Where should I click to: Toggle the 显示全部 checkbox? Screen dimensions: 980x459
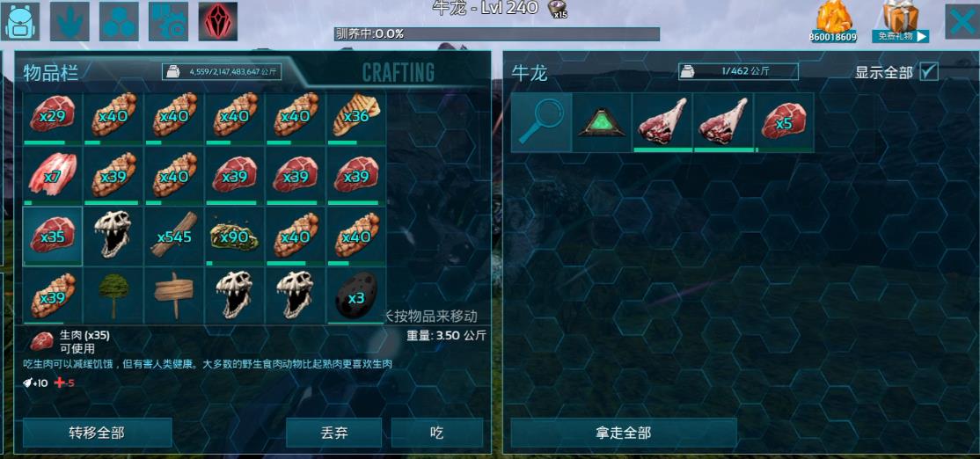(929, 72)
